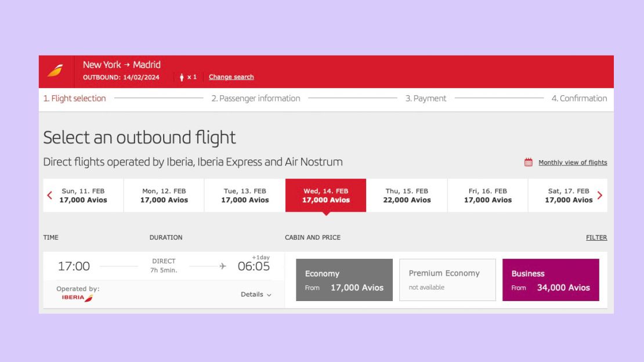Expand flight Details dropdown
The image size is (644, 362).
pyautogui.click(x=256, y=294)
